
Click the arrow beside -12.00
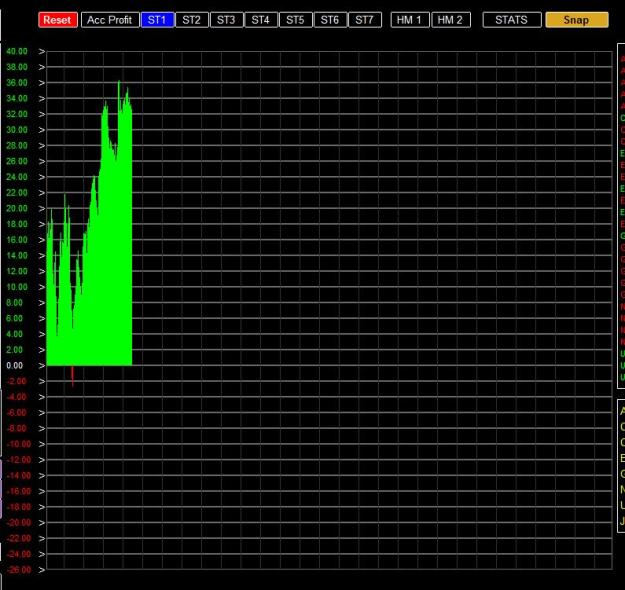(x=42, y=460)
